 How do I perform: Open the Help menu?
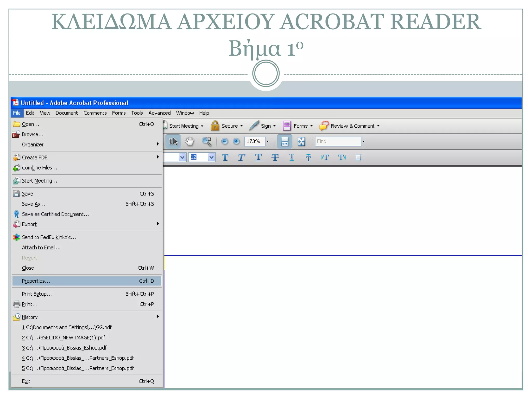(204, 113)
